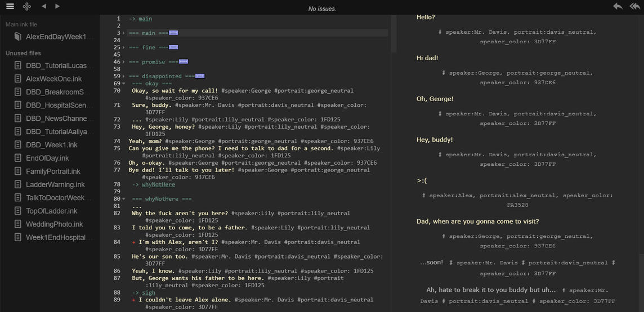The width and height of the screenshot is (644, 312).
Task: Click 'Dad, when are you gonna come to visit?'
Action: (x=478, y=221)
